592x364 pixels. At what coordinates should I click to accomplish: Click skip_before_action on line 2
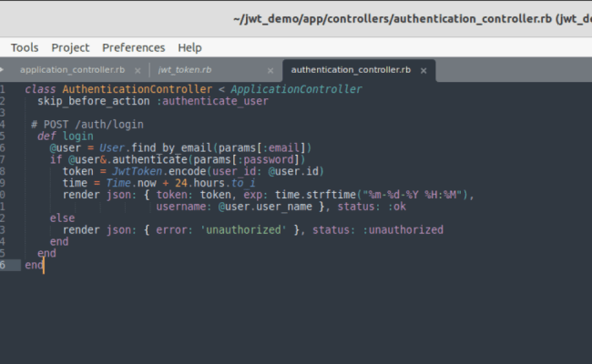[94, 101]
